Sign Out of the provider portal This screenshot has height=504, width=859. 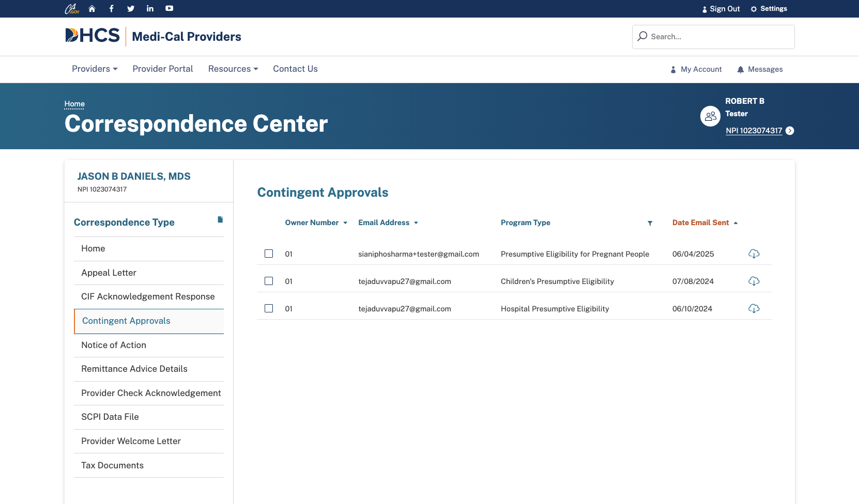coord(720,8)
